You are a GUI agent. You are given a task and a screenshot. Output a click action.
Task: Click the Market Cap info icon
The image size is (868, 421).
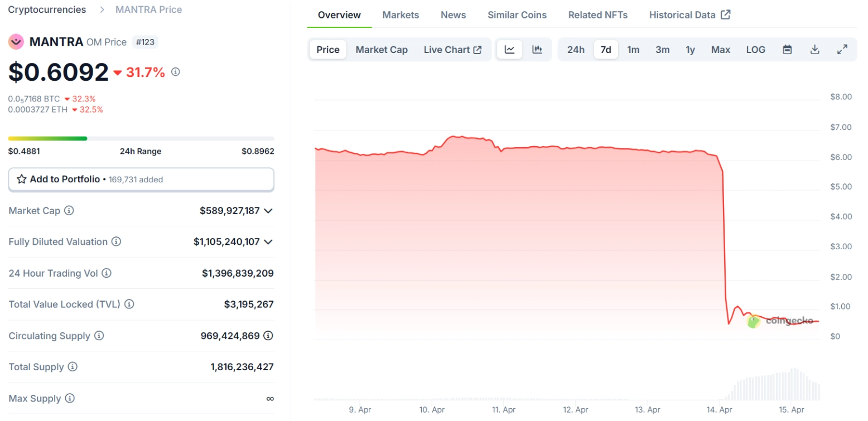pyautogui.click(x=69, y=211)
